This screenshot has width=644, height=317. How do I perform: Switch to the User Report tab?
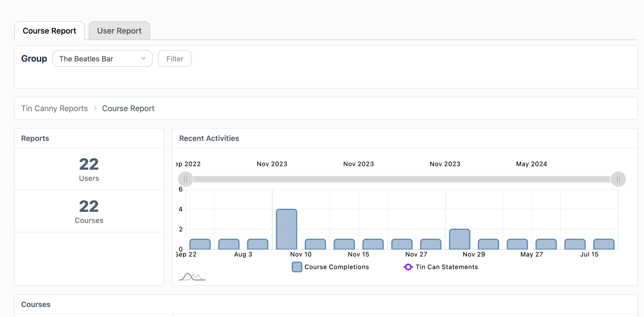(x=119, y=31)
